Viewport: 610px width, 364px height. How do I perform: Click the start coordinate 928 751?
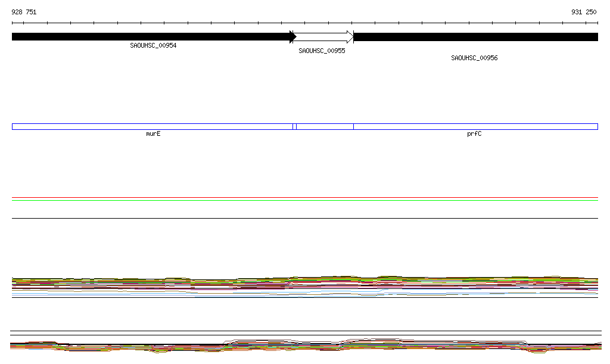tap(24, 12)
